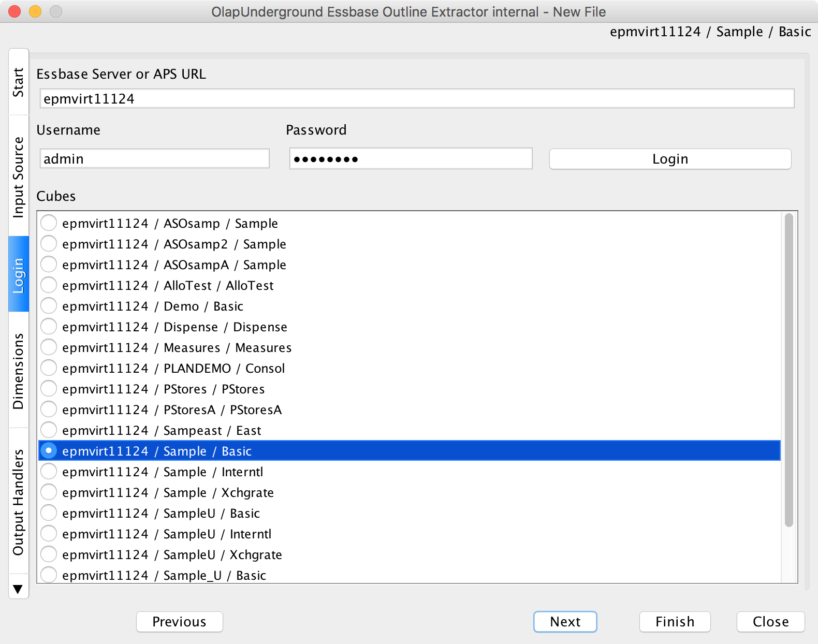The image size is (818, 644).
Task: Select the Dispense / Dispense cube
Action: (49, 327)
